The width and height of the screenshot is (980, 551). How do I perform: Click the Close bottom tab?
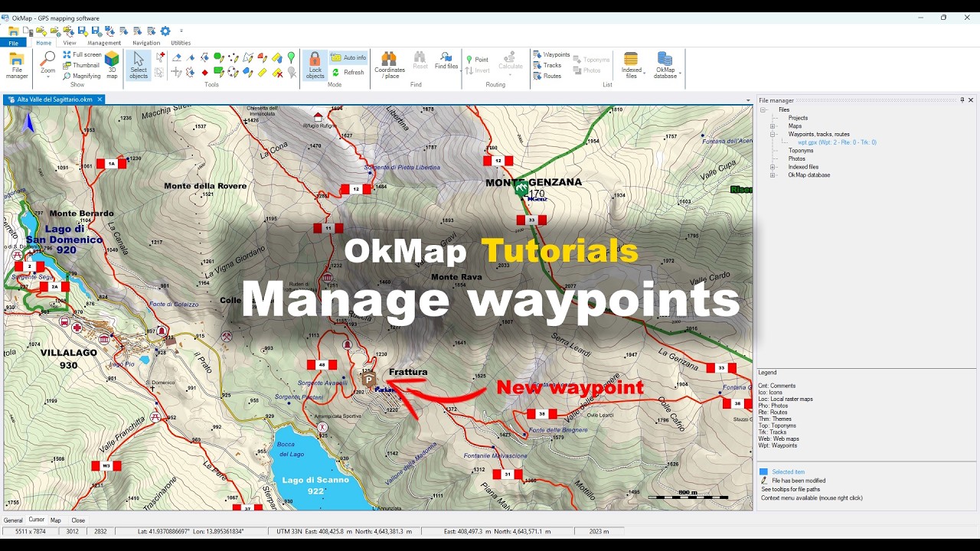pos(78,520)
